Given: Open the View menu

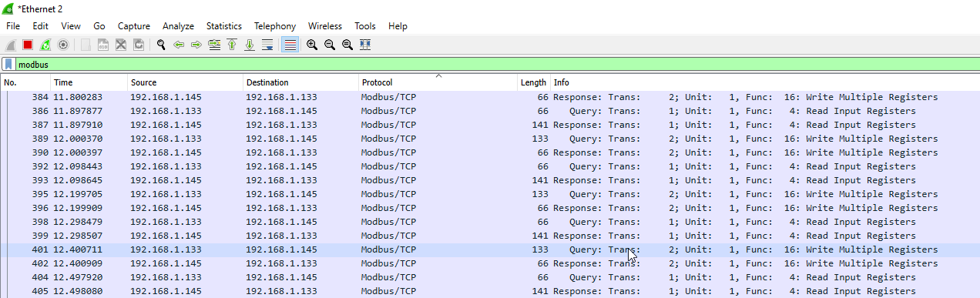Looking at the screenshot, I should point(71,26).
